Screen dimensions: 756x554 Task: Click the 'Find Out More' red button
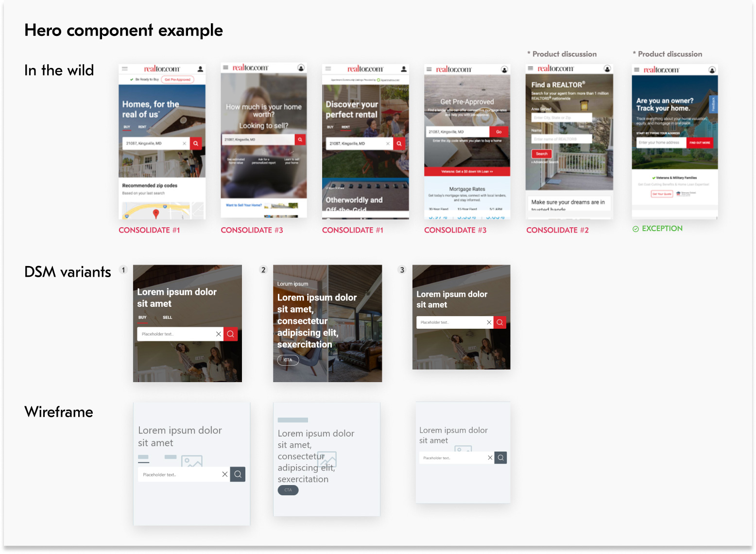(x=699, y=143)
